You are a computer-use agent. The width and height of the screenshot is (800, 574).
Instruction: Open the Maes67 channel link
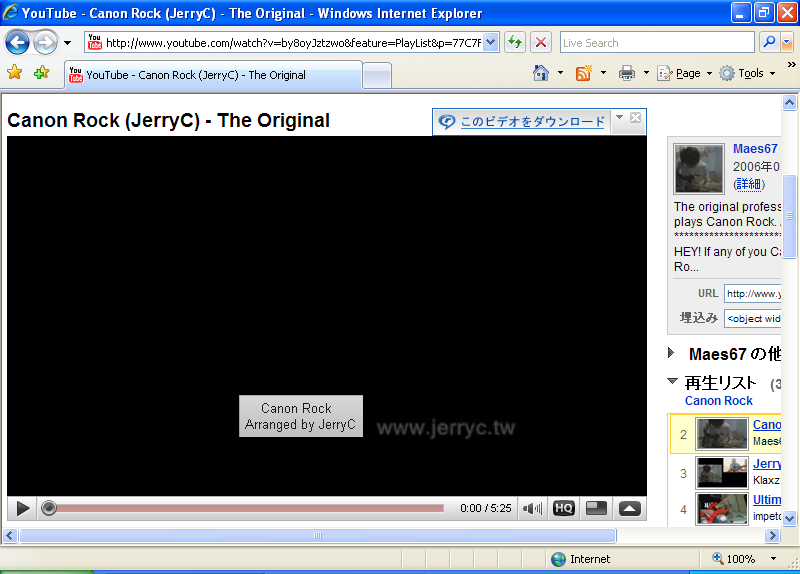tap(755, 148)
